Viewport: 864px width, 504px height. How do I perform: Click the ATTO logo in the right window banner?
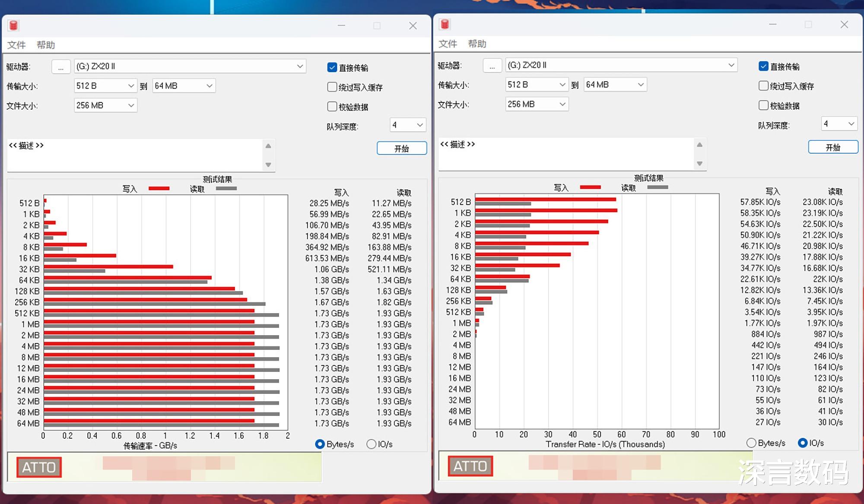(x=470, y=466)
